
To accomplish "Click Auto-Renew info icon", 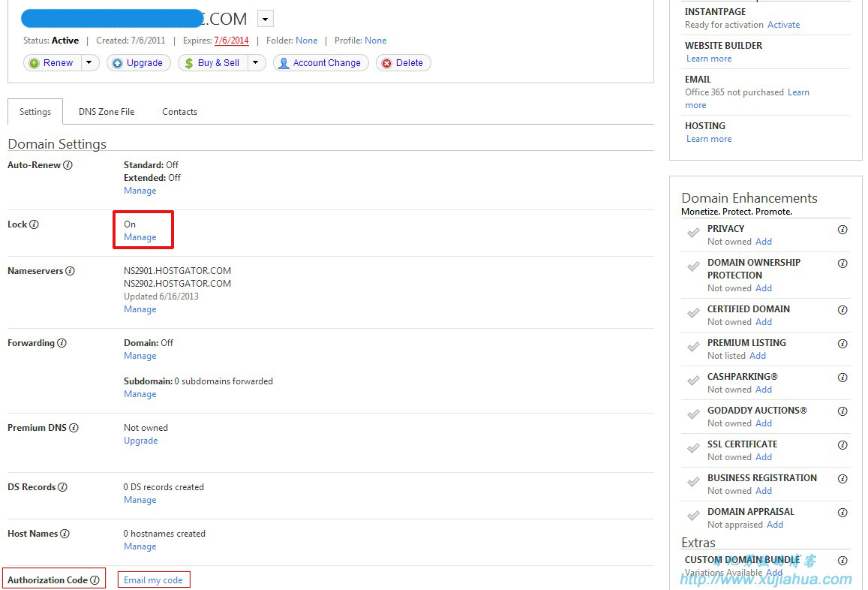I will click(x=68, y=165).
